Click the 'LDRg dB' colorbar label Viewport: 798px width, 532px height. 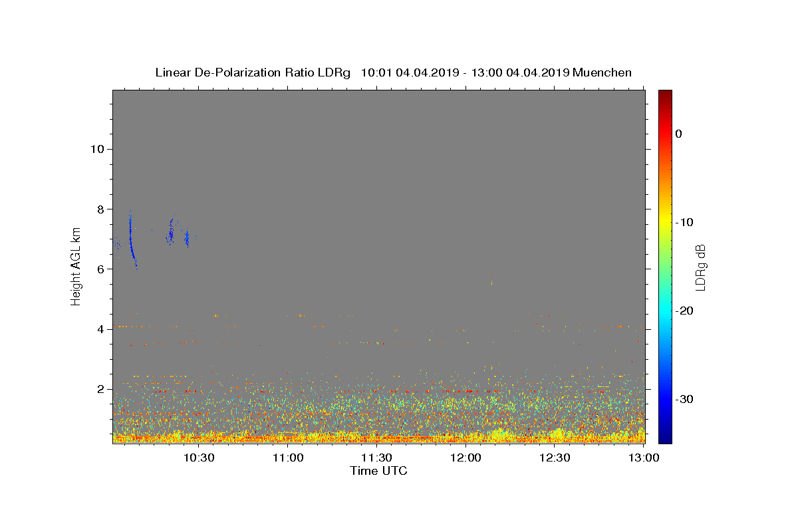pyautogui.click(x=700, y=267)
